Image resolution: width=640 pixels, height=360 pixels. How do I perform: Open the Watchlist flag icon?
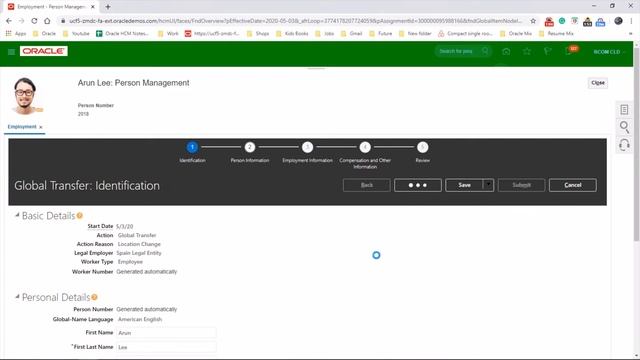click(547, 51)
